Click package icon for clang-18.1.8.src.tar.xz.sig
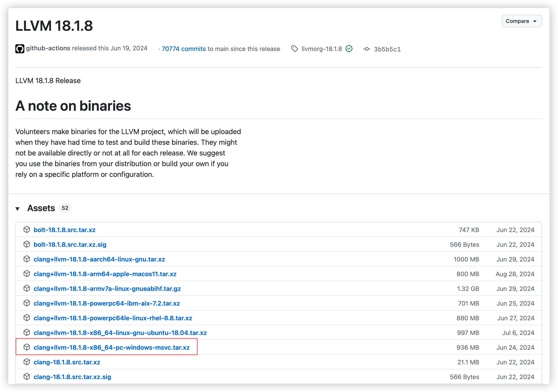 (x=27, y=376)
